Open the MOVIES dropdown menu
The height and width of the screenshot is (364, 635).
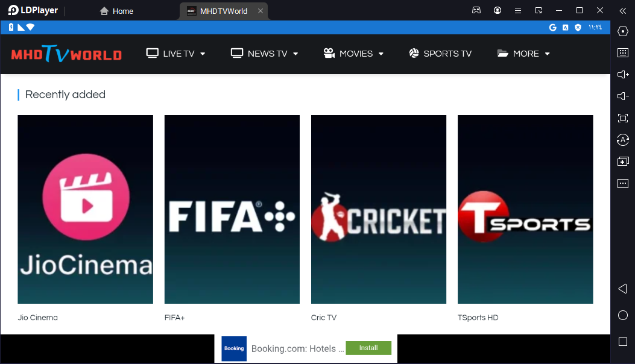pyautogui.click(x=353, y=54)
